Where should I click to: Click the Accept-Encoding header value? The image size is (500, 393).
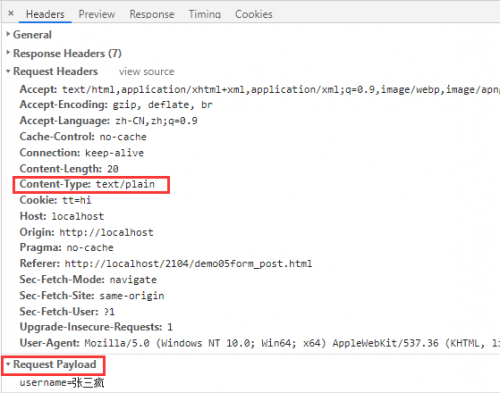tap(163, 105)
